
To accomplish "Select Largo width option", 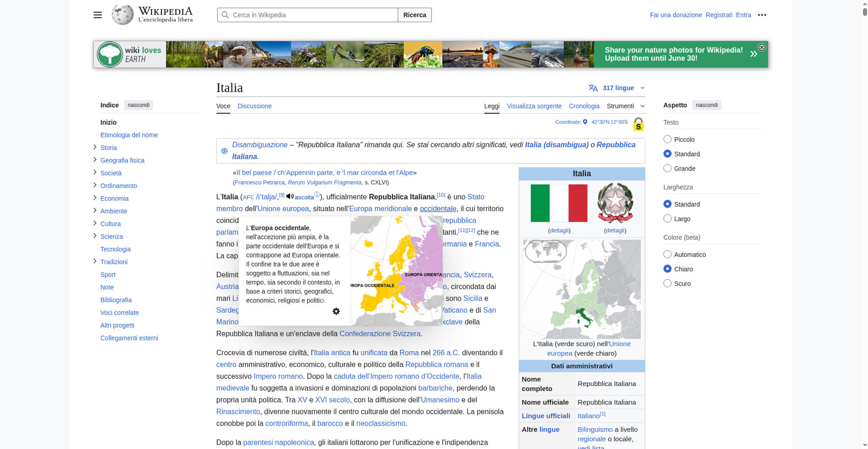I will (x=667, y=219).
